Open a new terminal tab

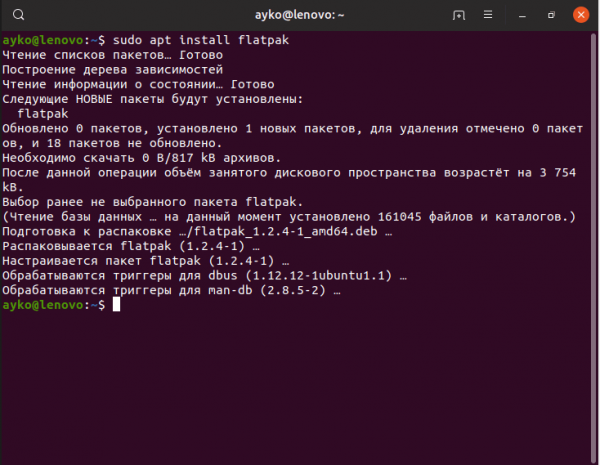click(x=458, y=15)
